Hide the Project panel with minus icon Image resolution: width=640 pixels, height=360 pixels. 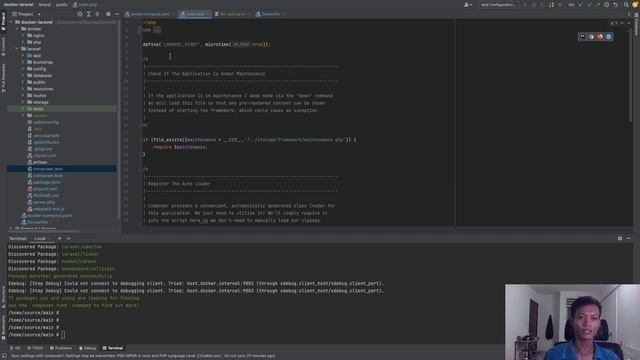[117, 14]
